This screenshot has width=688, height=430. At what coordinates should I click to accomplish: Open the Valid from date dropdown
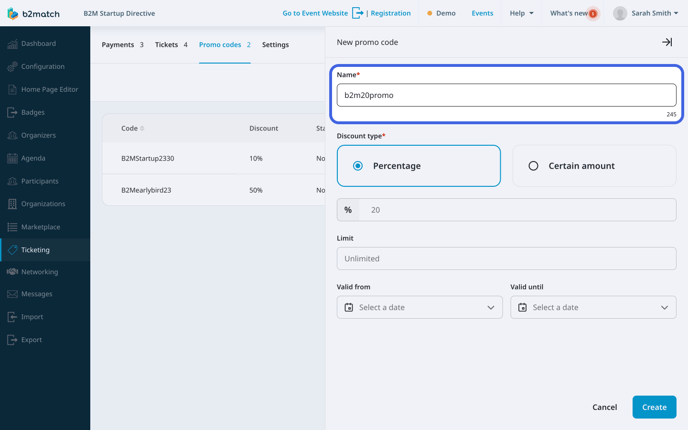click(x=419, y=307)
